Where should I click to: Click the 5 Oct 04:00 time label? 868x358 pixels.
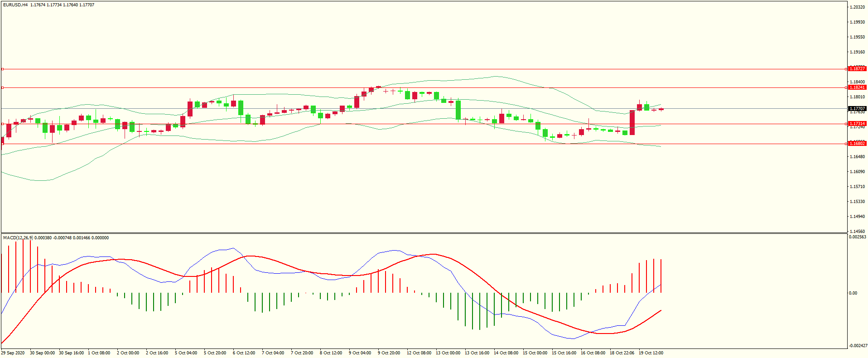[186, 353]
